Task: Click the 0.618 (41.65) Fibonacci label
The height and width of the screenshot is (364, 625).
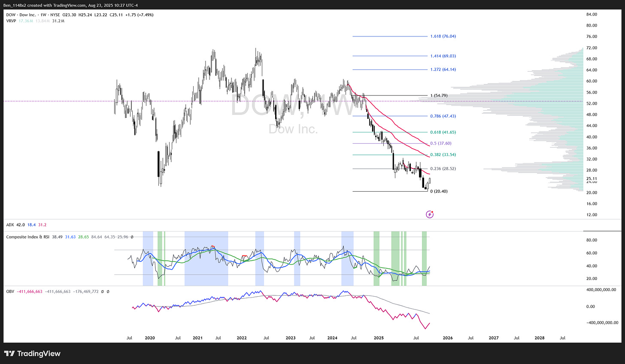Action: pos(443,132)
